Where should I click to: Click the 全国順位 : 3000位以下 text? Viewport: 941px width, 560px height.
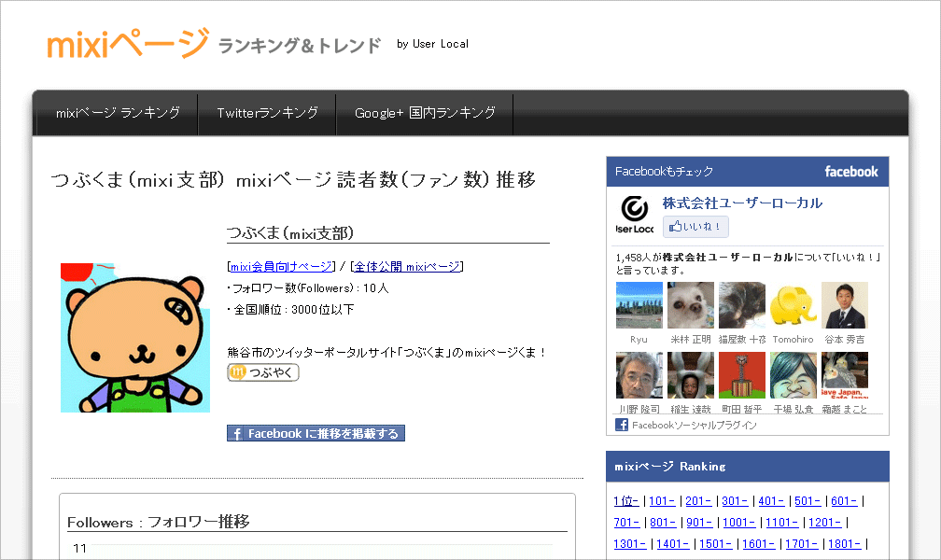[293, 310]
